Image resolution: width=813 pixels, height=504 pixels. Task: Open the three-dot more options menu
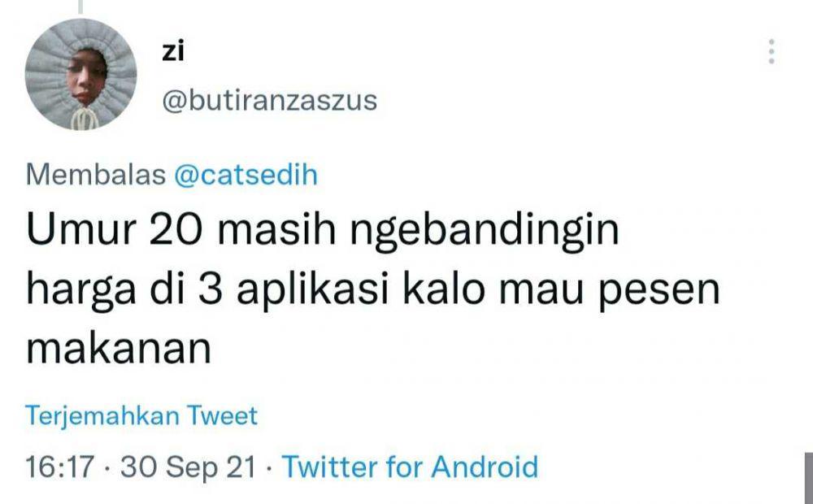coord(771,51)
